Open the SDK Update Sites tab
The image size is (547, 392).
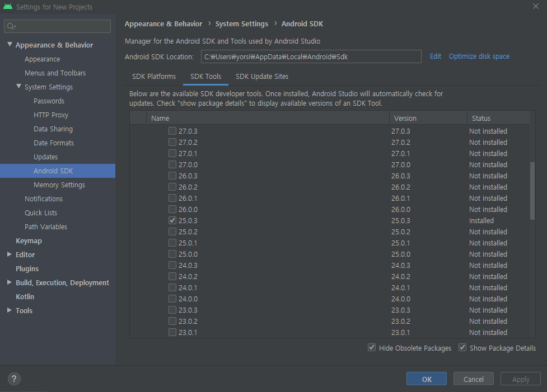[262, 76]
